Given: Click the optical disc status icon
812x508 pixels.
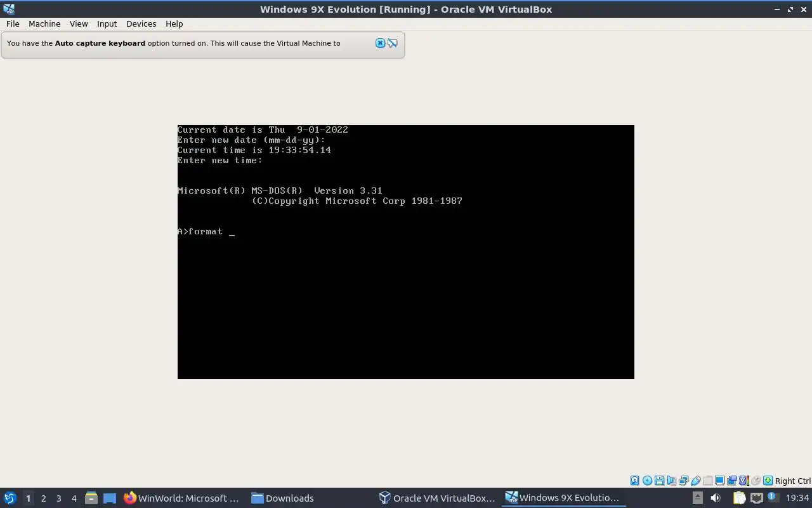Looking at the screenshot, I should coord(647,481).
